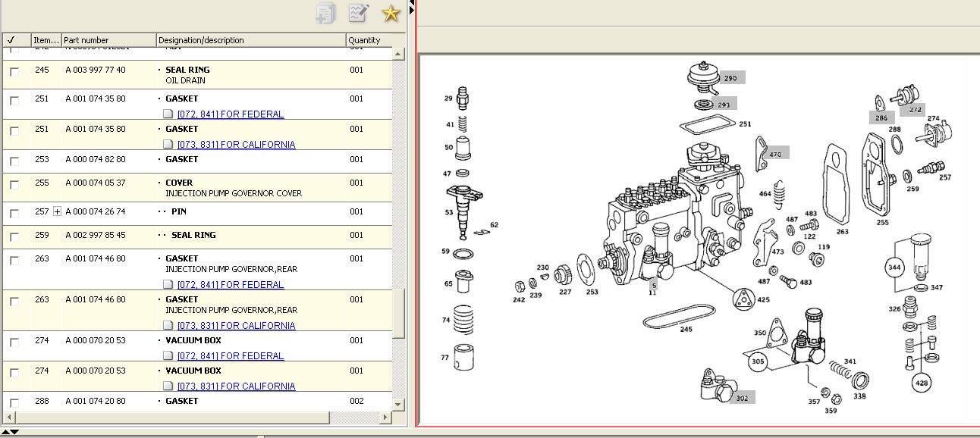Click the parts list scroll-down arrow
This screenshot has height=438, width=980.
pos(399,405)
